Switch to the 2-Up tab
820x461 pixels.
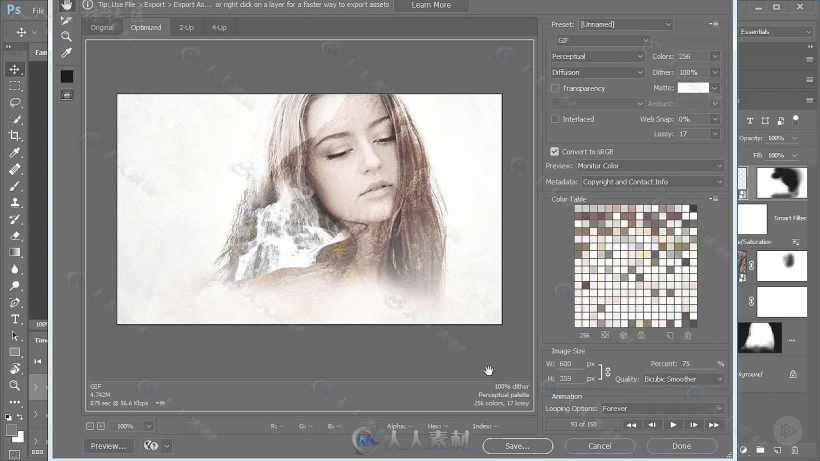(186, 28)
